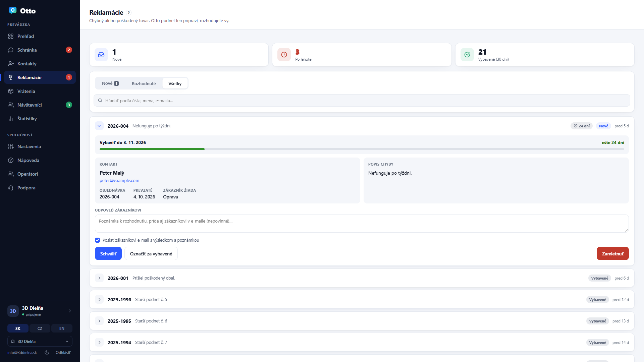Uncheck send e-mail to customer checkbox
The height and width of the screenshot is (362, 644).
(x=97, y=240)
